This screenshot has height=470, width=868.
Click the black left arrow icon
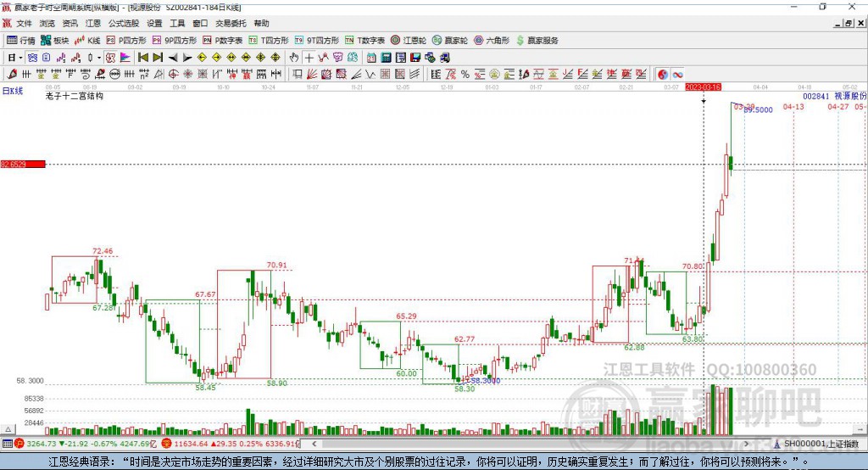(173, 58)
